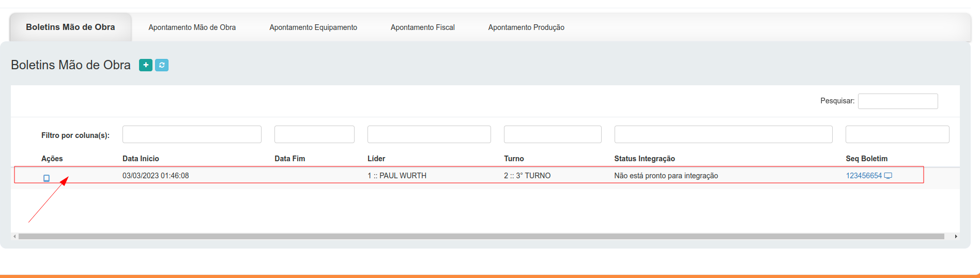The width and height of the screenshot is (980, 278).
Task: Click the tablet action icon in the Ações column
Action: pos(47,178)
